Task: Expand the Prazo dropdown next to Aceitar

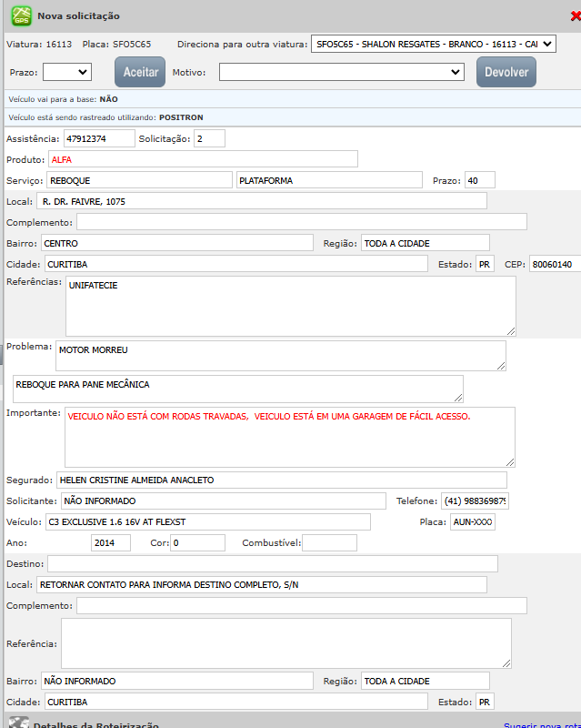Action: click(67, 72)
